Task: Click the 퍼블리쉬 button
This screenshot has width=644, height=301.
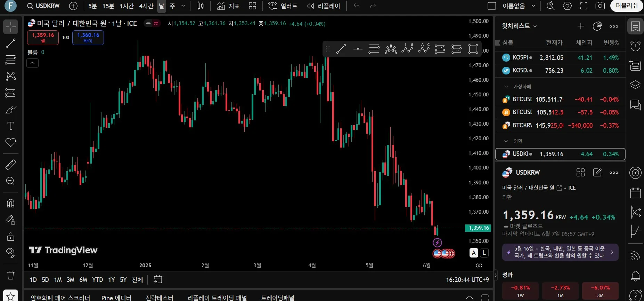Action: tap(627, 6)
